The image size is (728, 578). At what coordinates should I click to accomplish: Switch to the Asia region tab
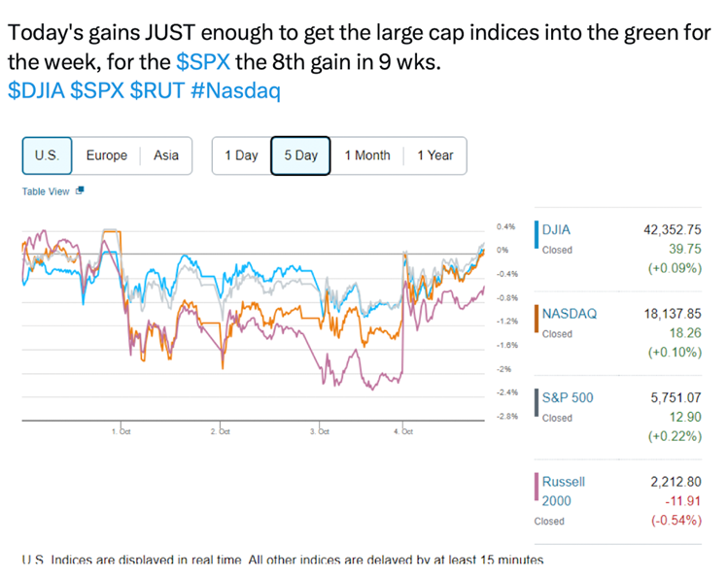coord(166,155)
